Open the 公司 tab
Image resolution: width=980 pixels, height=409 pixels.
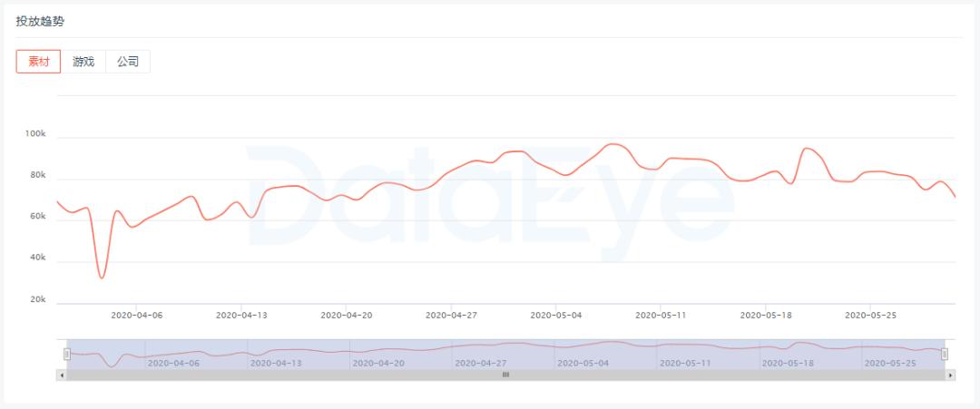point(128,62)
